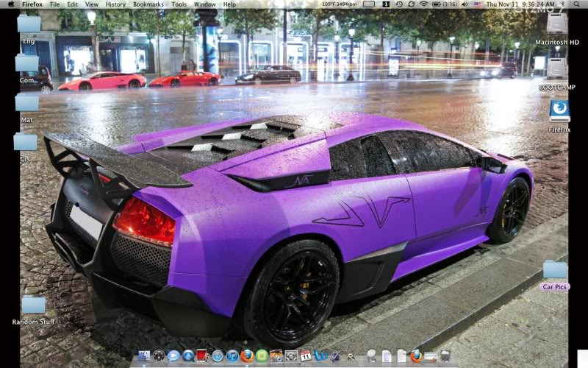Open Photo Booth from the Dock
The height and width of the screenshot is (368, 588).
point(203,356)
